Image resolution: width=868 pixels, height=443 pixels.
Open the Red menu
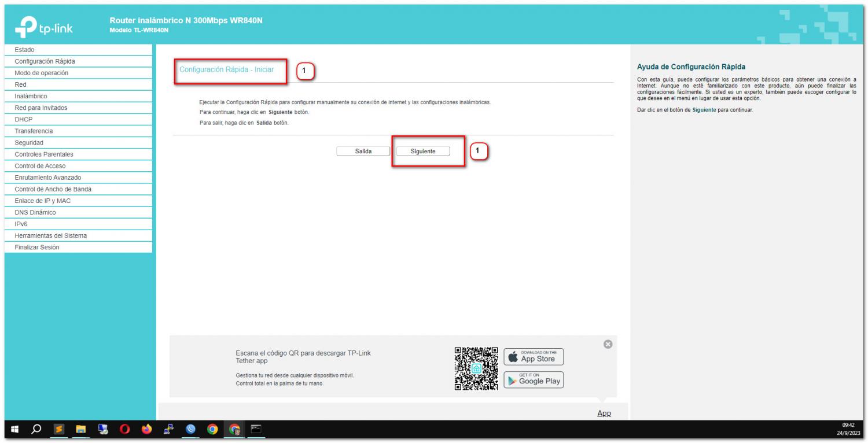[x=78, y=84]
